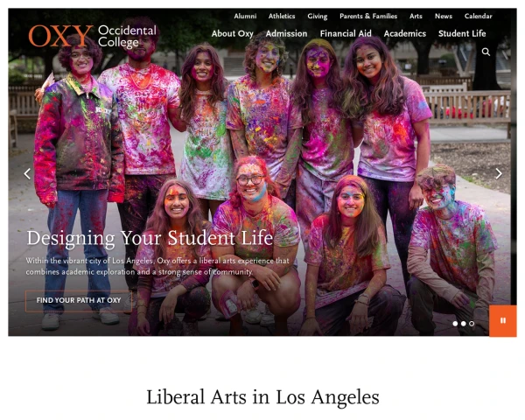Go to the previous slide using the left arrow
The width and height of the screenshot is (525, 420).
tap(27, 173)
